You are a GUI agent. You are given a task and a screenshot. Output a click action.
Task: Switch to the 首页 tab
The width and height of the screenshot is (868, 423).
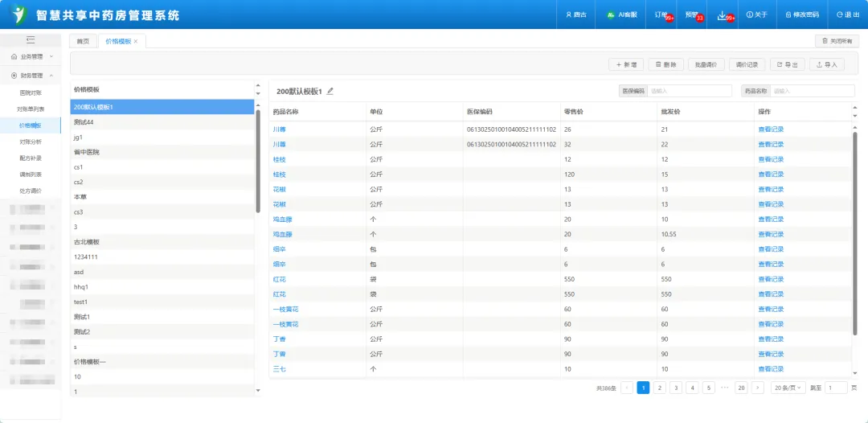tap(83, 41)
